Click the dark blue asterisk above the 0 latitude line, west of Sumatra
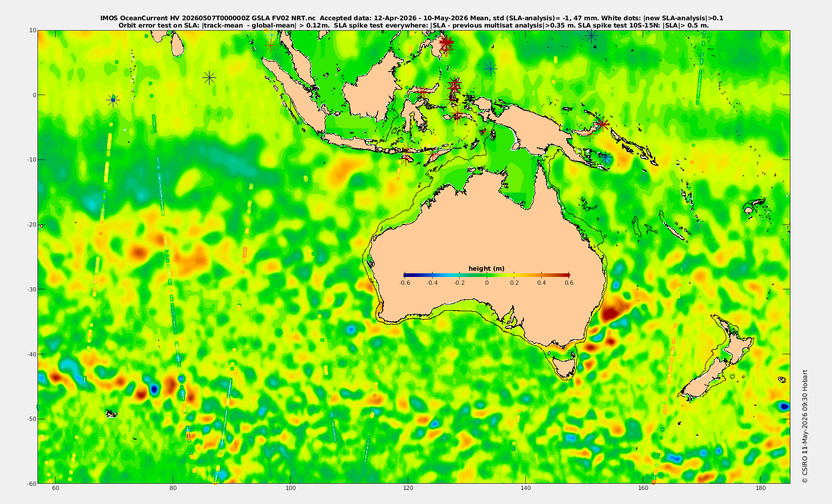Viewport: 832px width, 504px height. pos(209,78)
